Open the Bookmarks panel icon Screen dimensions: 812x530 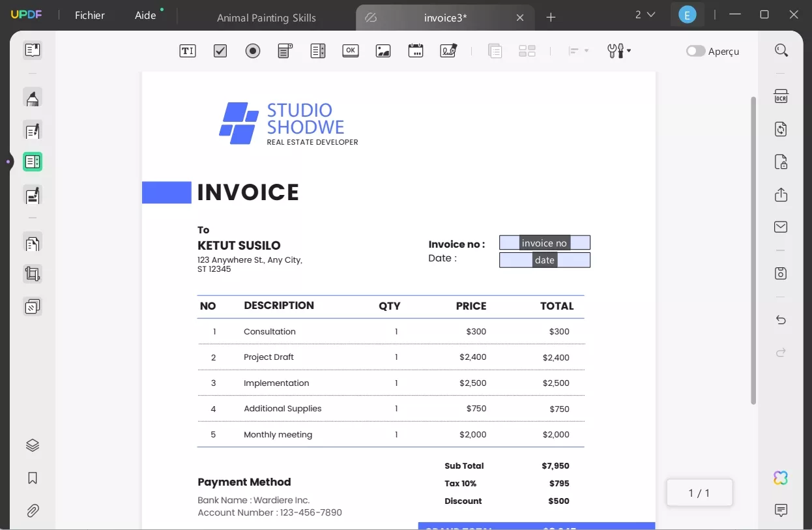tap(33, 478)
